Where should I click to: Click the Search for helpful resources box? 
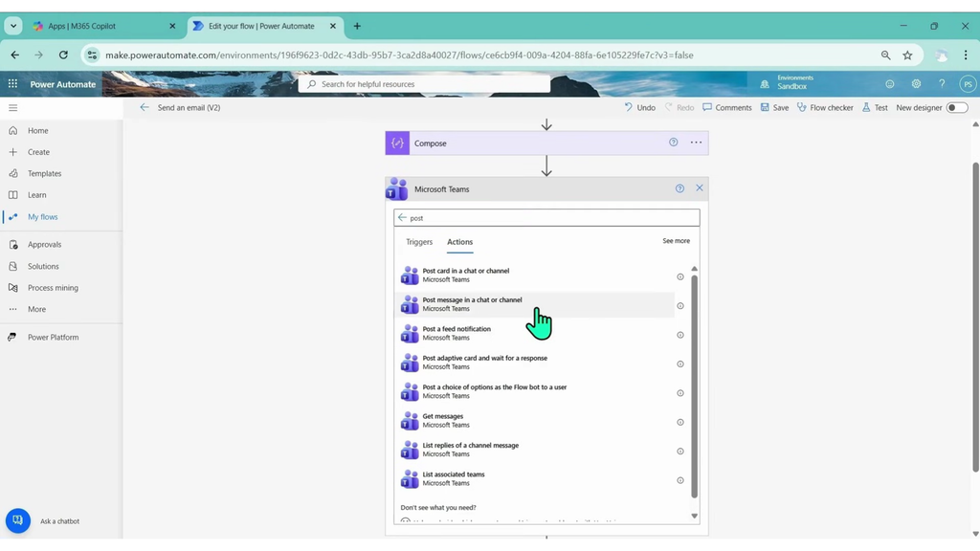tap(424, 84)
